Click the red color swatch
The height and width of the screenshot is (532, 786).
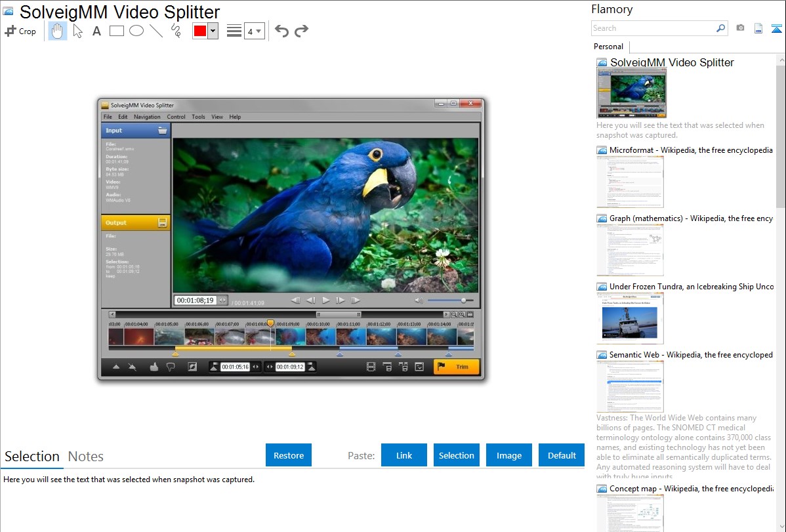(x=200, y=31)
